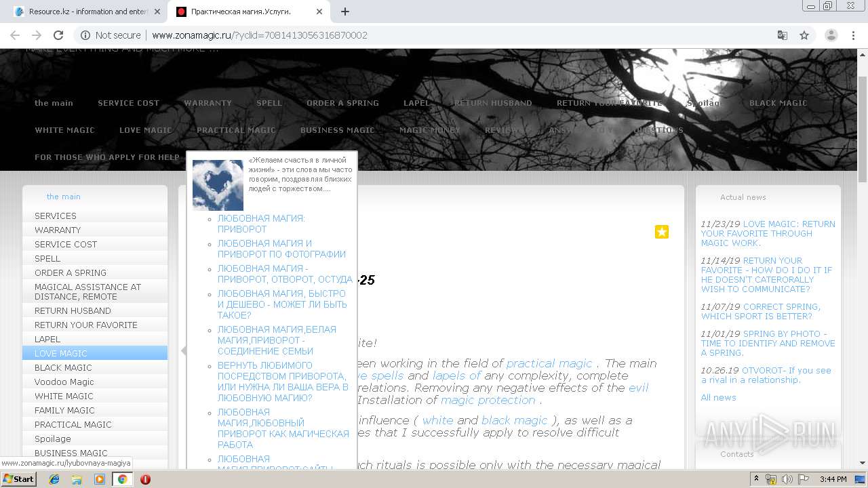868x488 pixels.
Task: Open WARRANTY in top navigation
Action: click(208, 103)
